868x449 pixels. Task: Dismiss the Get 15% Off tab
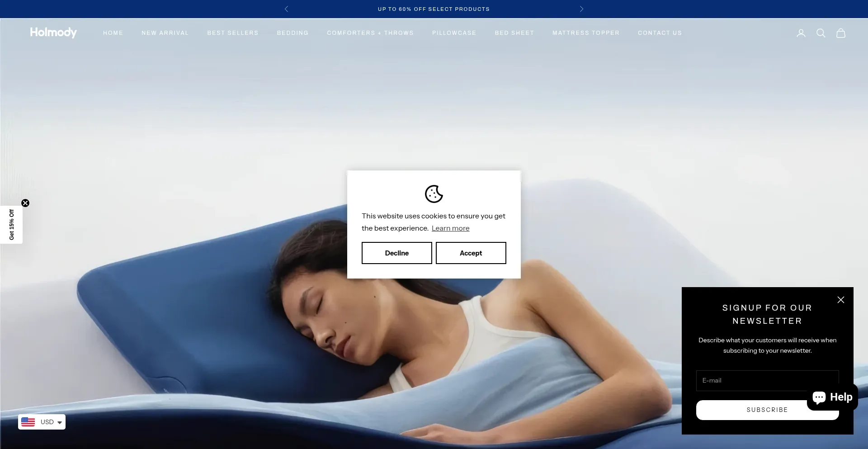(x=25, y=203)
